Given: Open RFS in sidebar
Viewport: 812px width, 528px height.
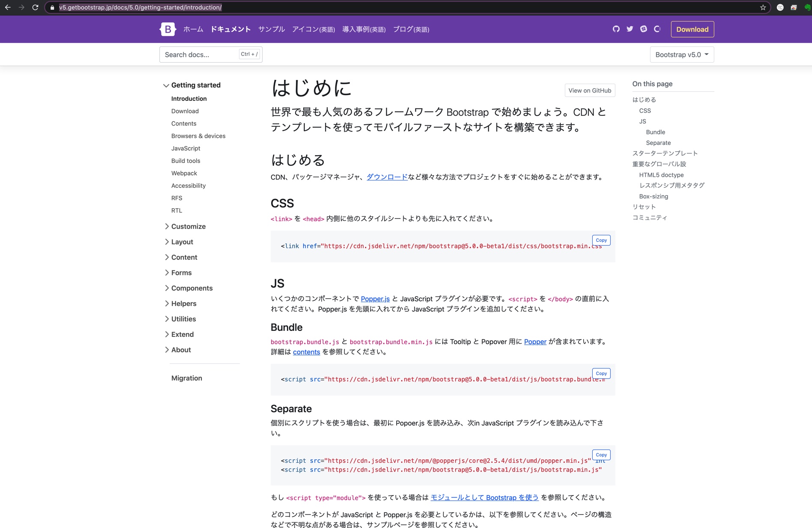Looking at the screenshot, I should click(177, 198).
